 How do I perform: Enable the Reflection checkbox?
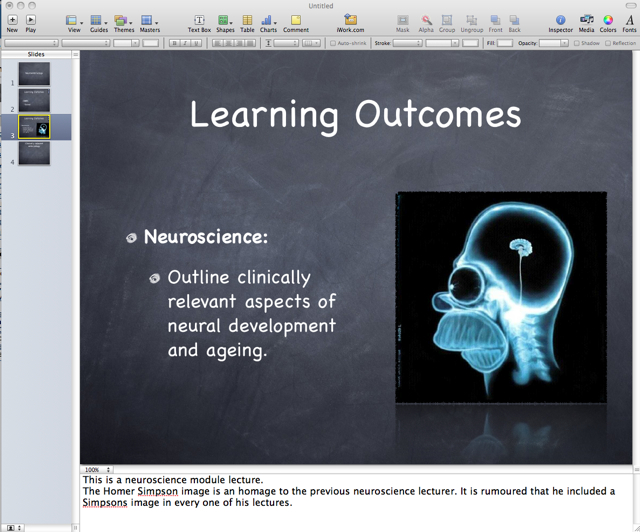coord(608,43)
